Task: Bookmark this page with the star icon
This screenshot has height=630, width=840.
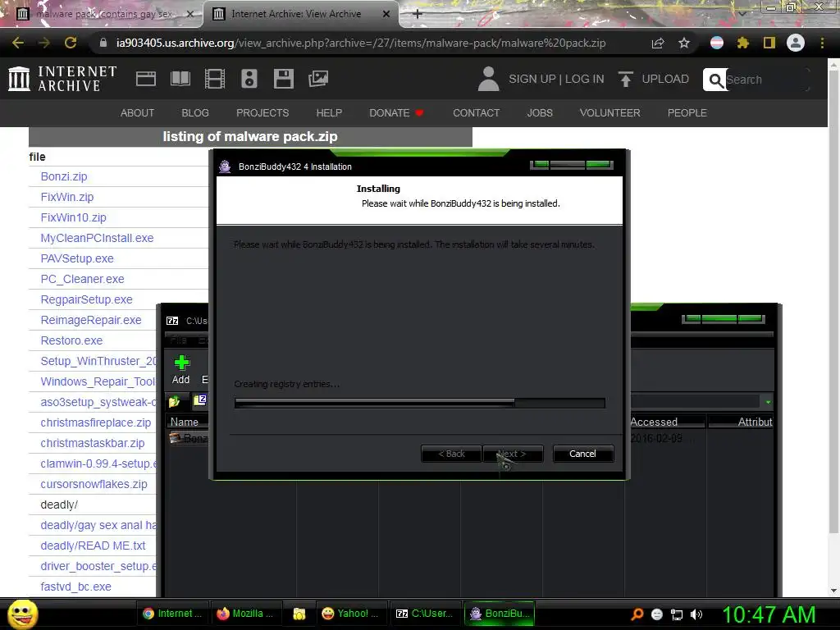Action: point(684,43)
